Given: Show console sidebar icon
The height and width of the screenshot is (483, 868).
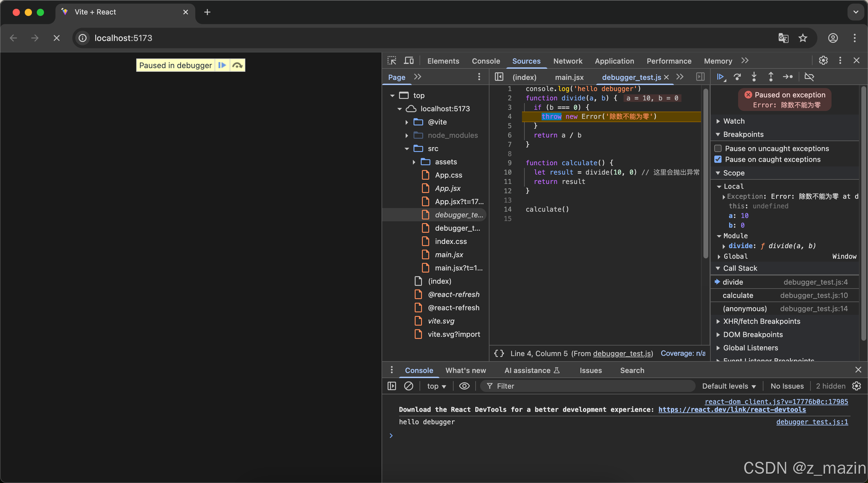Looking at the screenshot, I should (392, 386).
